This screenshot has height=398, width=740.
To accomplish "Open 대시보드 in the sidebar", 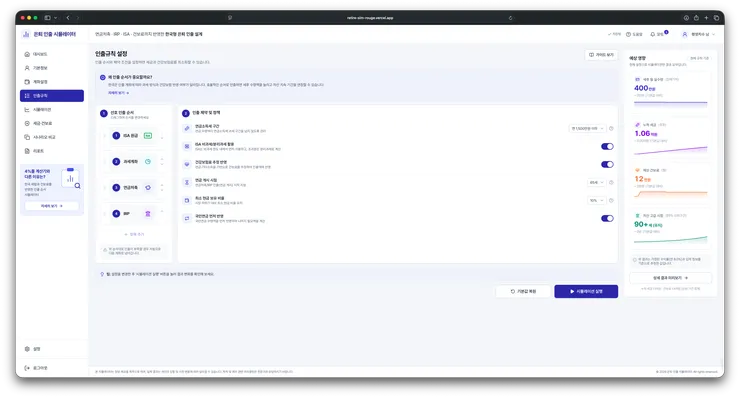I will (x=52, y=54).
